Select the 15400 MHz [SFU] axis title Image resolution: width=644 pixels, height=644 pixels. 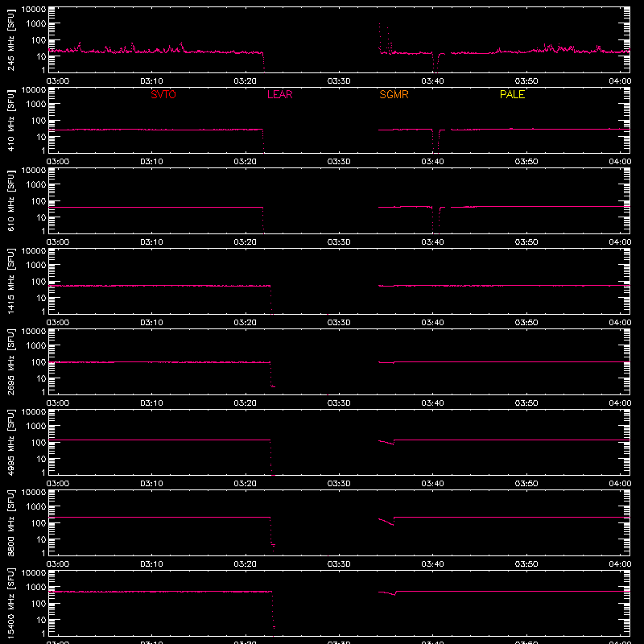coord(10,603)
